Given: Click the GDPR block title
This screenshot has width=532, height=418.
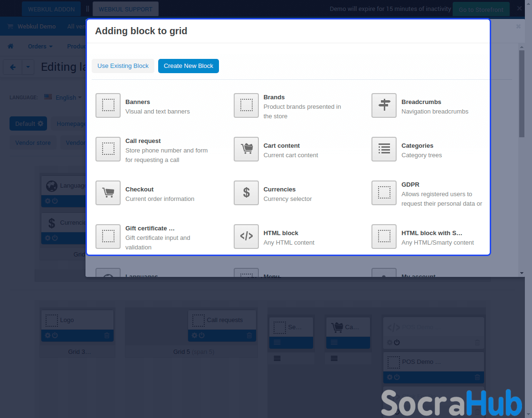Looking at the screenshot, I should (x=410, y=185).
